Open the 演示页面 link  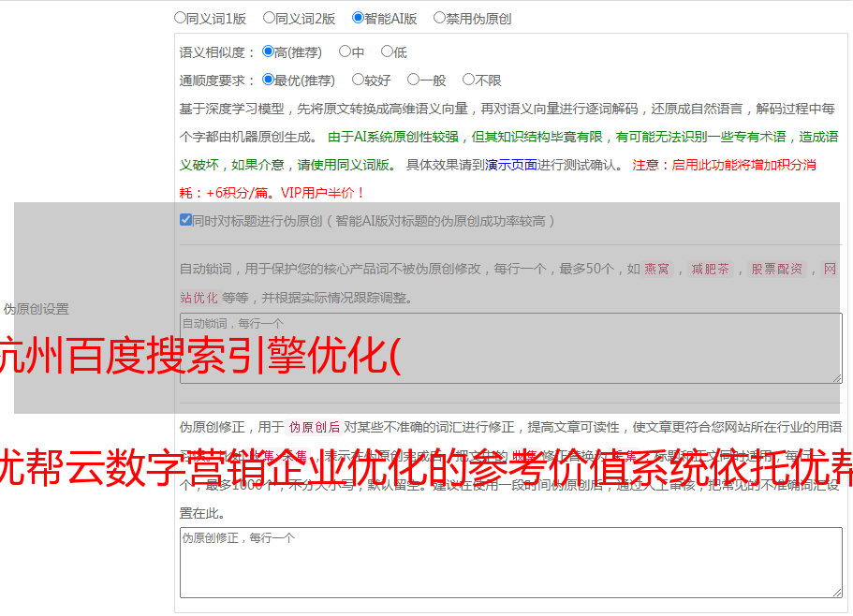pyautogui.click(x=510, y=165)
